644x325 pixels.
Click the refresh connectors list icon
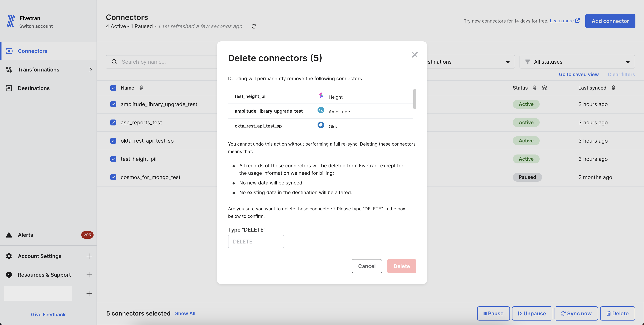254,26
